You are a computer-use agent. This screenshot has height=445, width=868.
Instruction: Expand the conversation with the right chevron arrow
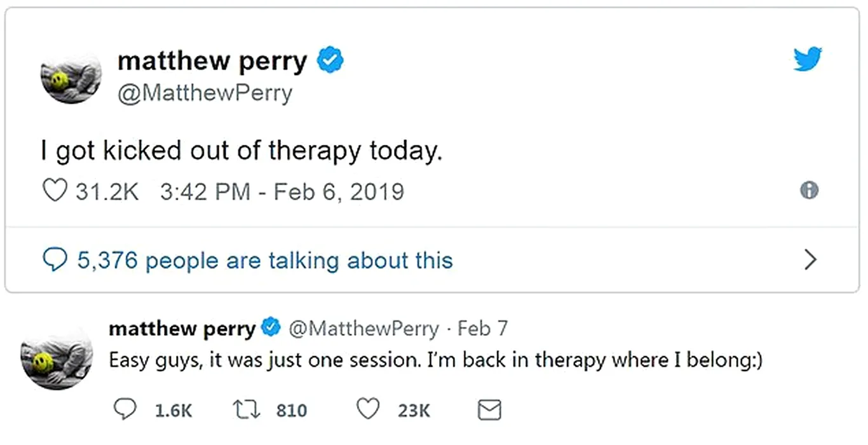point(810,259)
